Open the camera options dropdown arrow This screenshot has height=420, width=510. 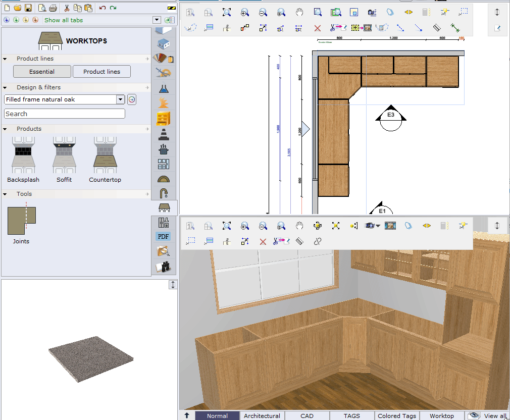378,226
